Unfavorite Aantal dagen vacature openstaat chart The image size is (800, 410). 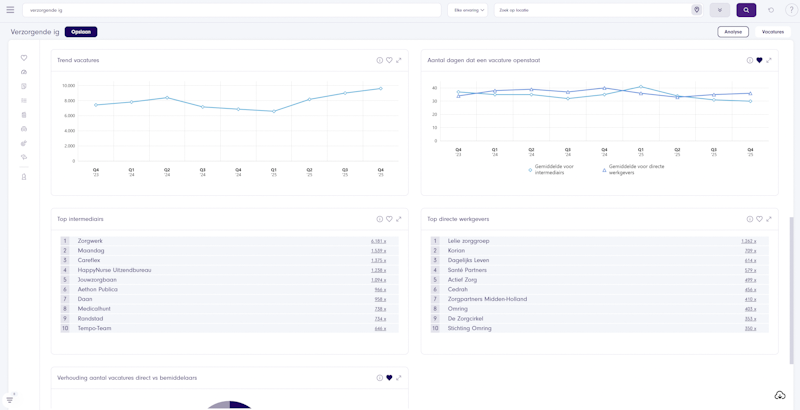pyautogui.click(x=759, y=60)
